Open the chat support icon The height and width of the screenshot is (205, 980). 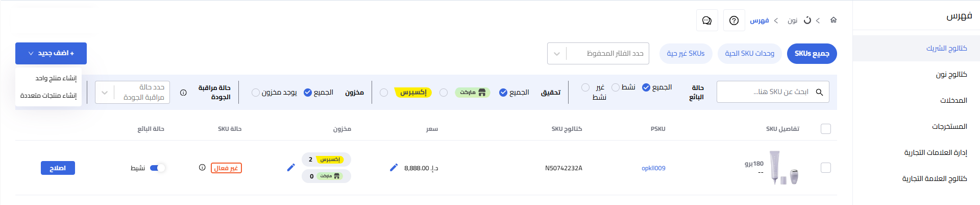pos(707,20)
